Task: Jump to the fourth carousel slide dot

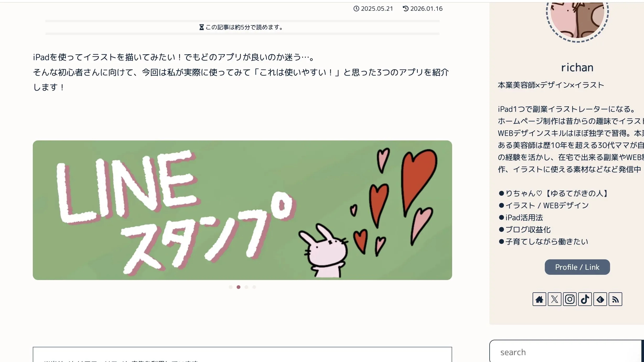Action: click(254, 287)
